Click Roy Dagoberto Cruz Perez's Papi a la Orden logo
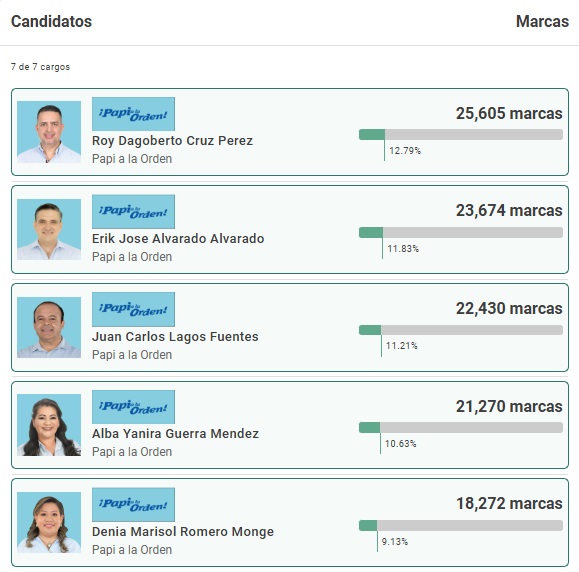The height and width of the screenshot is (572, 579). coord(133,114)
